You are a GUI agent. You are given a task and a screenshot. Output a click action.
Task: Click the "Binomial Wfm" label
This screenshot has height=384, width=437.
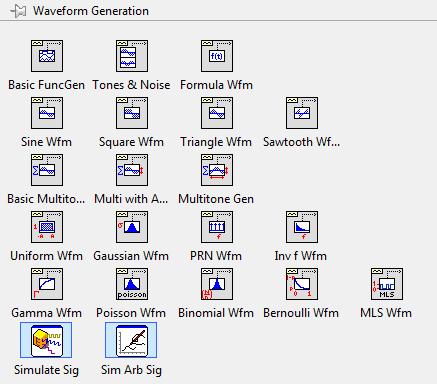pyautogui.click(x=216, y=313)
